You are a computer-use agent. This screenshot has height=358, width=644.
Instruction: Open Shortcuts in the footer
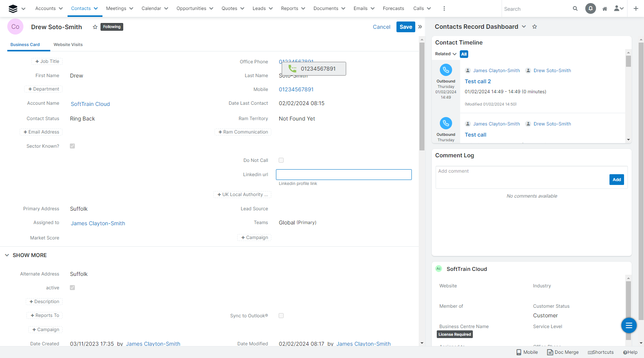(x=601, y=352)
